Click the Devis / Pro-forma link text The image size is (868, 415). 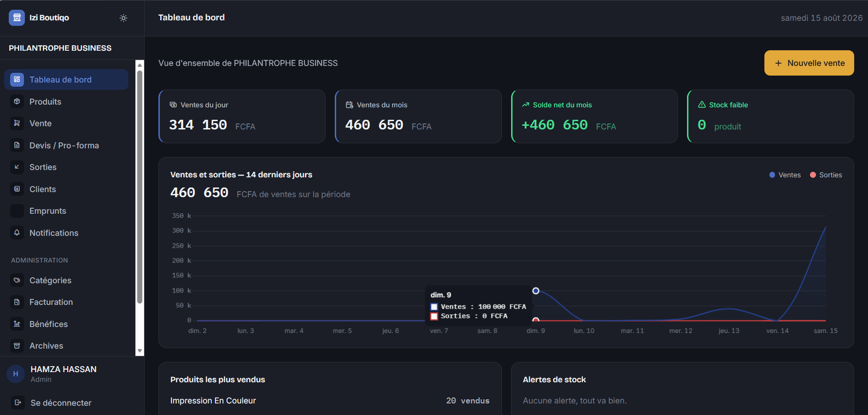point(64,145)
